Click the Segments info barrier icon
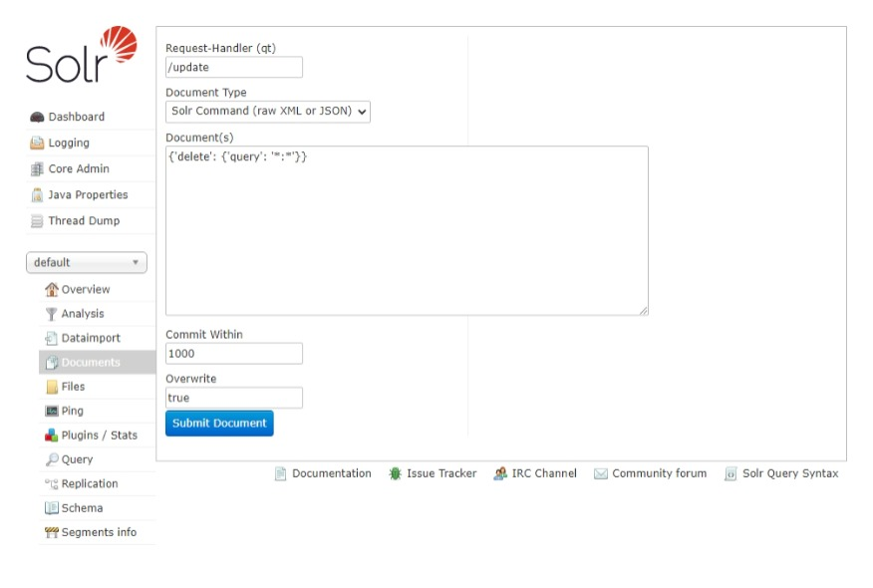The image size is (873, 588). tap(51, 532)
